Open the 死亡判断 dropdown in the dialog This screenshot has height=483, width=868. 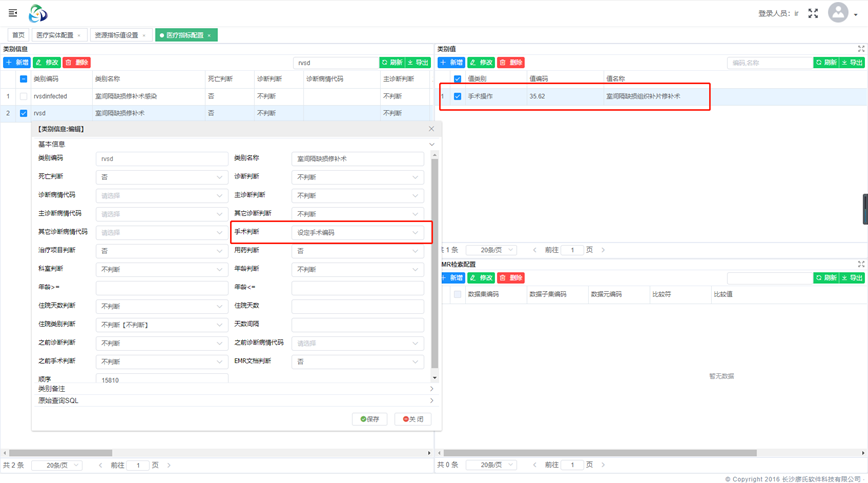pyautogui.click(x=162, y=177)
